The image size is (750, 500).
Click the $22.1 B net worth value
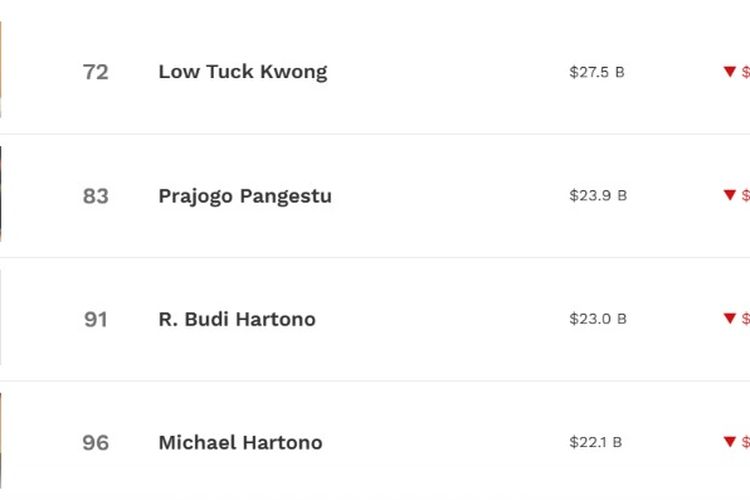pos(596,443)
